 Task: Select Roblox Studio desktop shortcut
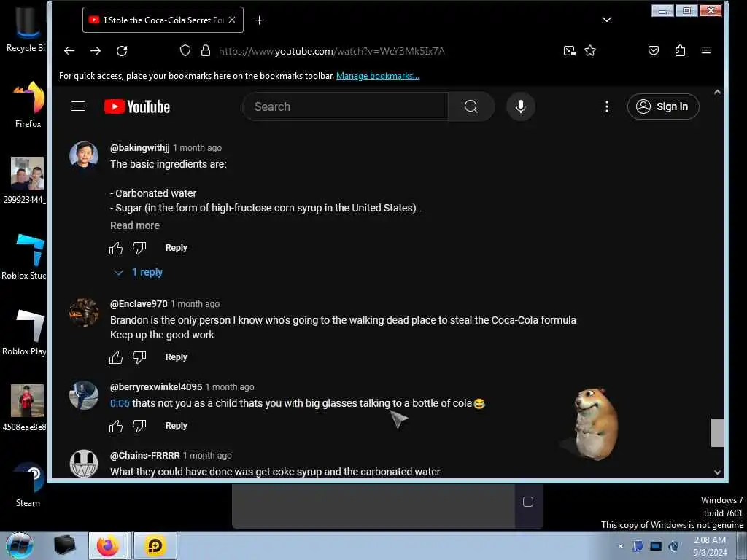pyautogui.click(x=25, y=257)
